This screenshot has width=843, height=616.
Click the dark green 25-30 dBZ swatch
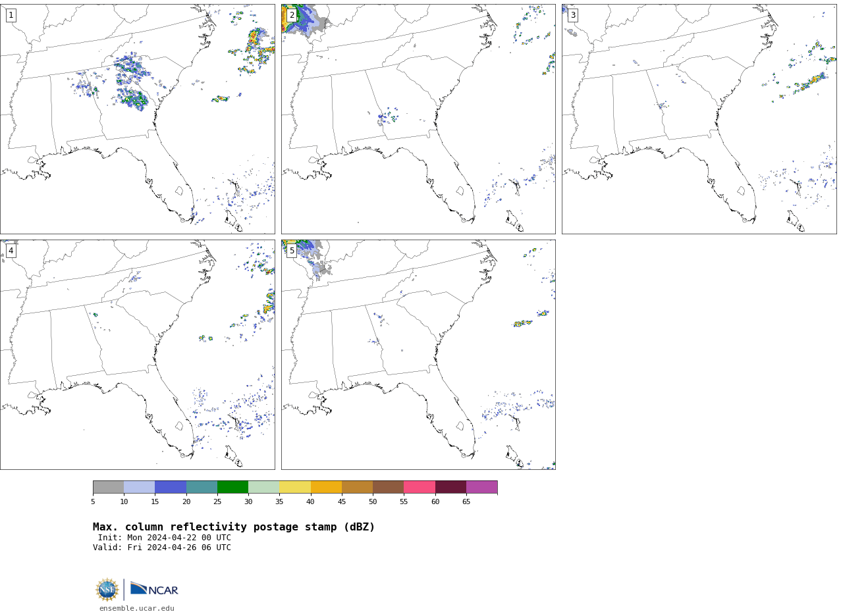tap(232, 487)
